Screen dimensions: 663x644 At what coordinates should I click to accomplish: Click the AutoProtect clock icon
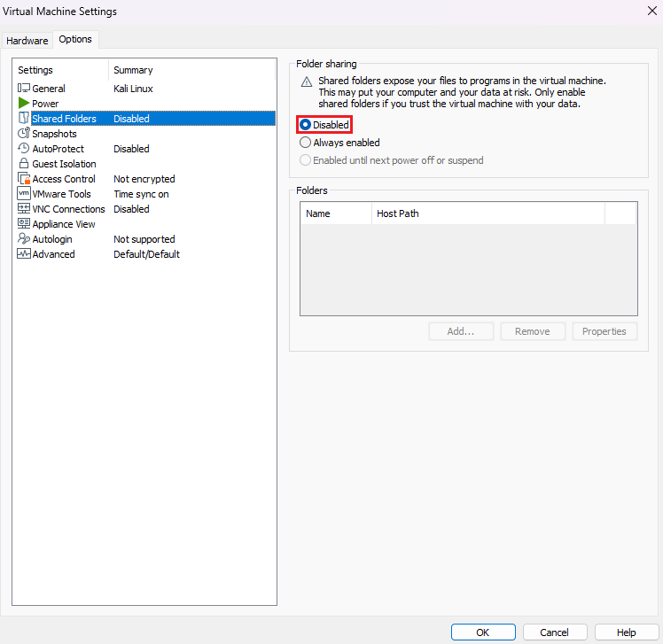point(24,149)
